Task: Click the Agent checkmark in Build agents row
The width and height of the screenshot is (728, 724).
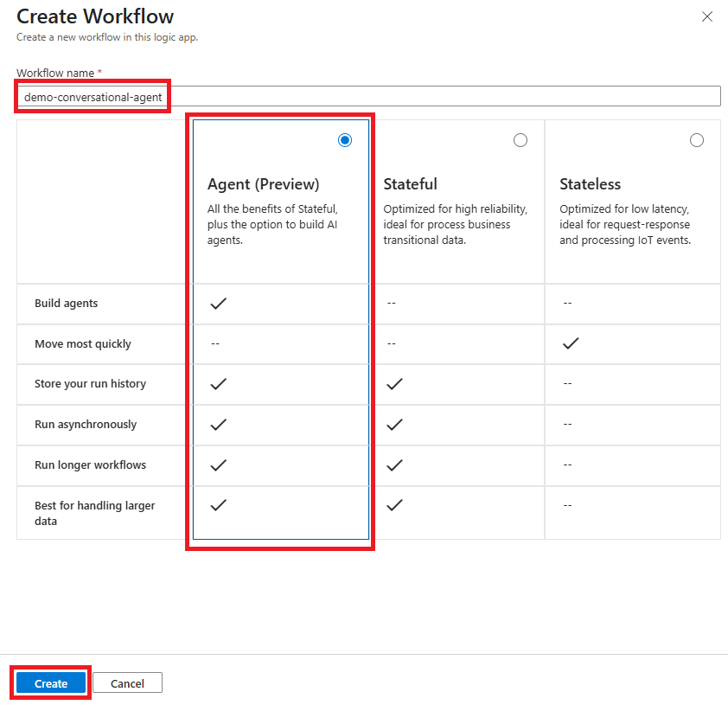Action: pos(218,304)
